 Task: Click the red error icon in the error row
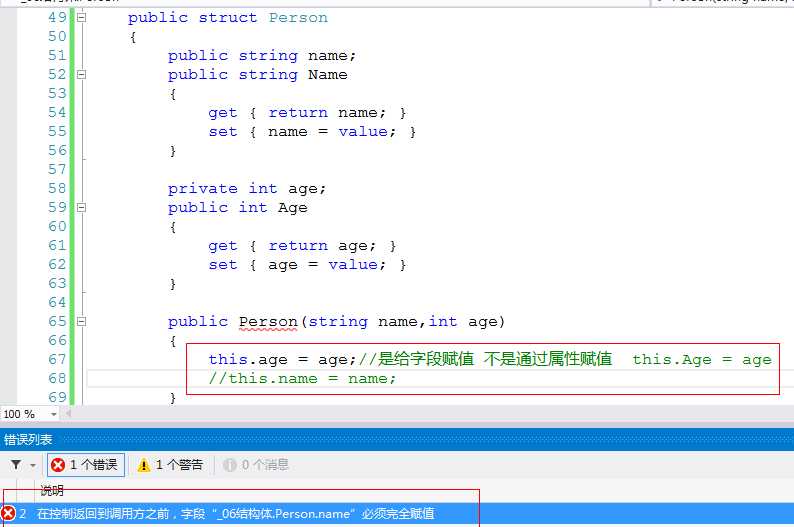tap(8, 513)
